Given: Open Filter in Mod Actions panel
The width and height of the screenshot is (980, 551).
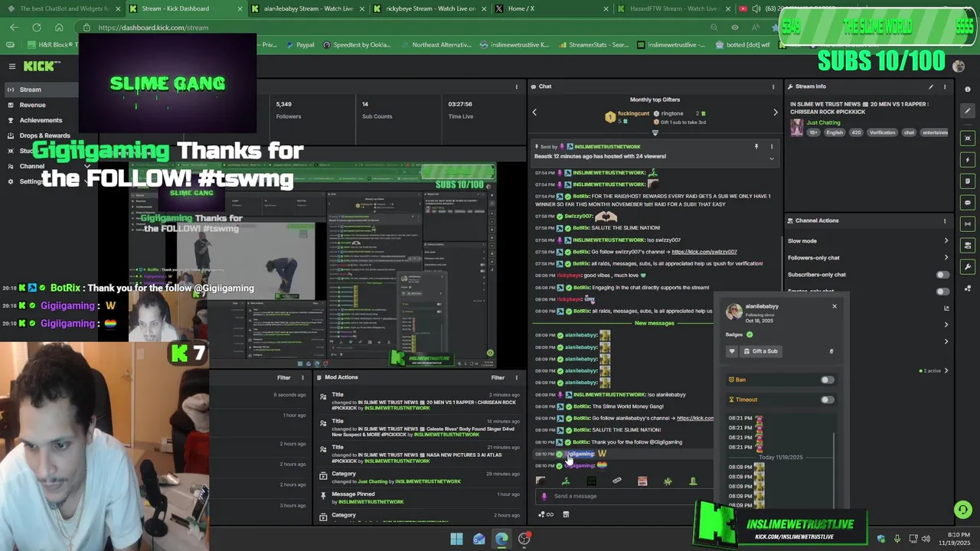Looking at the screenshot, I should (x=498, y=377).
